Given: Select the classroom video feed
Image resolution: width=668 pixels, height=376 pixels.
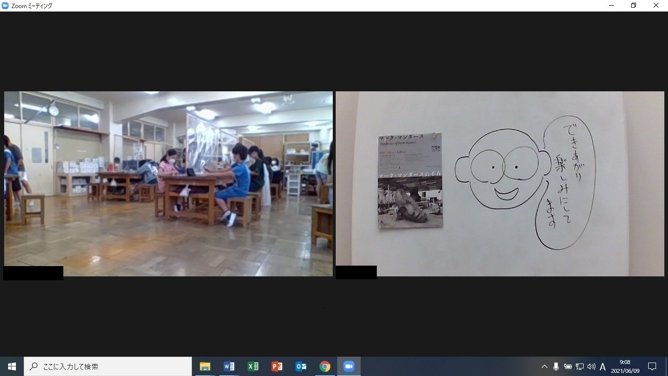Looking at the screenshot, I should click(x=168, y=184).
